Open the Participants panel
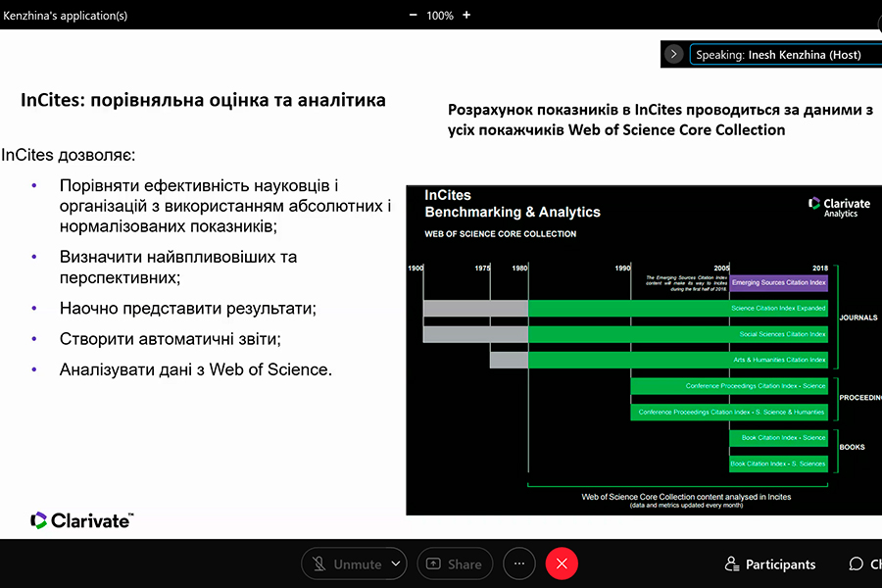Image resolution: width=882 pixels, height=588 pixels. click(770, 563)
